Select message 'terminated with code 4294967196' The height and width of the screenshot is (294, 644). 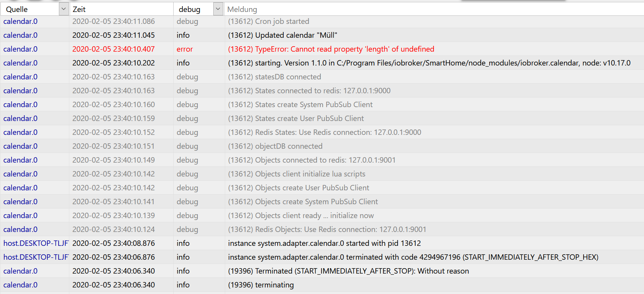tap(413, 257)
